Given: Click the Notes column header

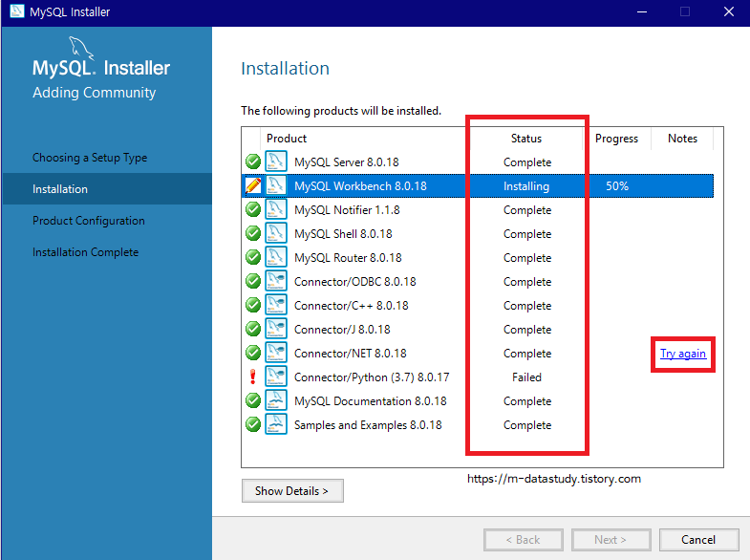Looking at the screenshot, I should [682, 139].
